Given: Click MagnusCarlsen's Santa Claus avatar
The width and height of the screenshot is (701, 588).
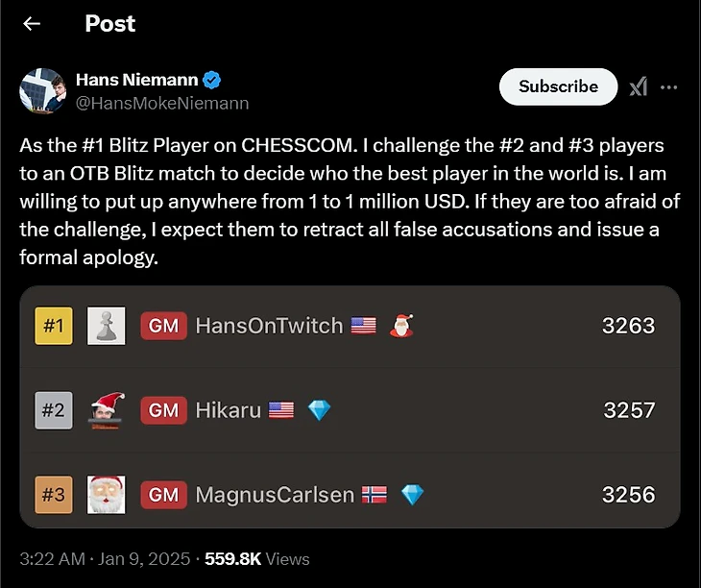Looking at the screenshot, I should pyautogui.click(x=106, y=495).
